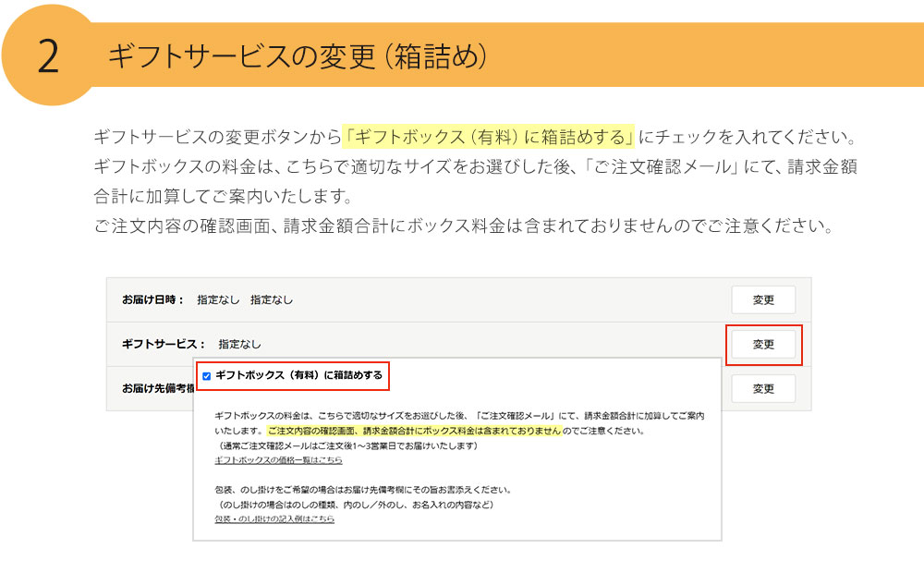Image resolution: width=924 pixels, height=573 pixels.
Task: Click the bold ギフトボックス（有料）に箱詰めする checkbox label
Action: tap(298, 376)
